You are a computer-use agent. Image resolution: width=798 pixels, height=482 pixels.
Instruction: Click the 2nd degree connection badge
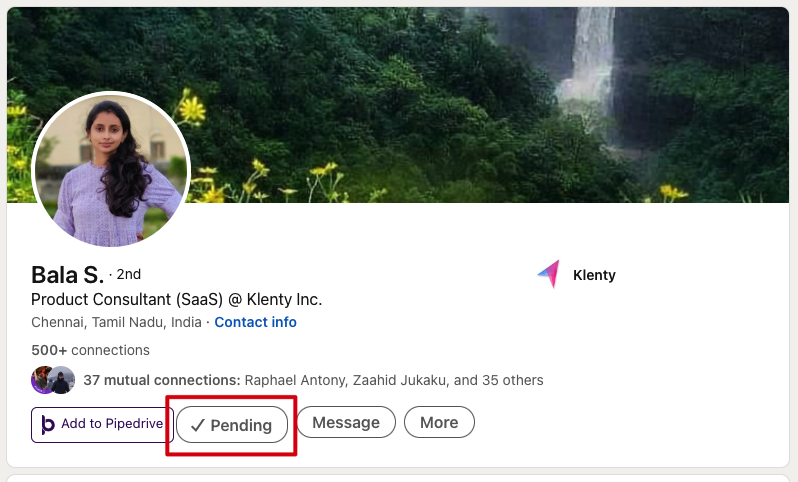point(129,274)
